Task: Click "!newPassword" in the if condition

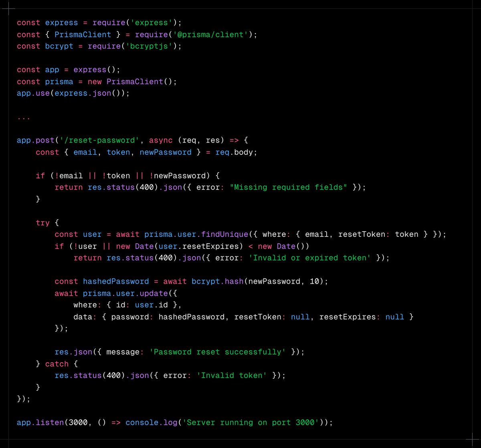Action: tap(177, 176)
